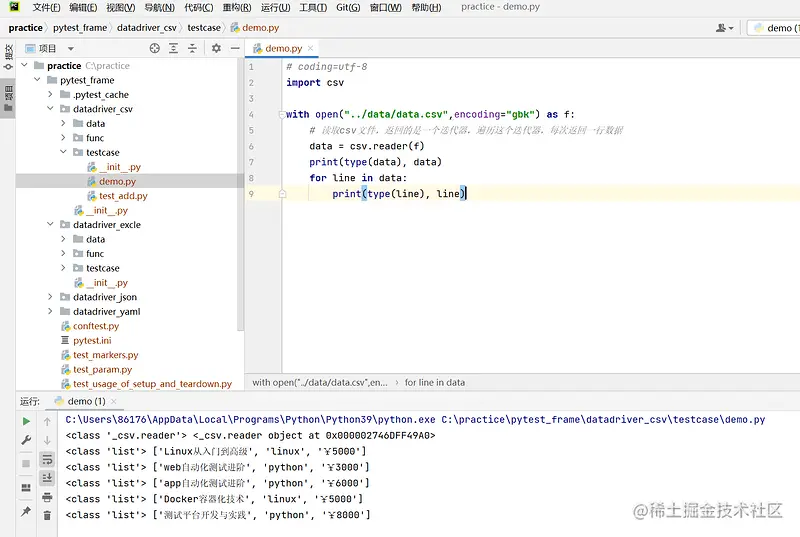Open the 导航(N) menu
Viewport: 800px width, 537px height.
[159, 7]
